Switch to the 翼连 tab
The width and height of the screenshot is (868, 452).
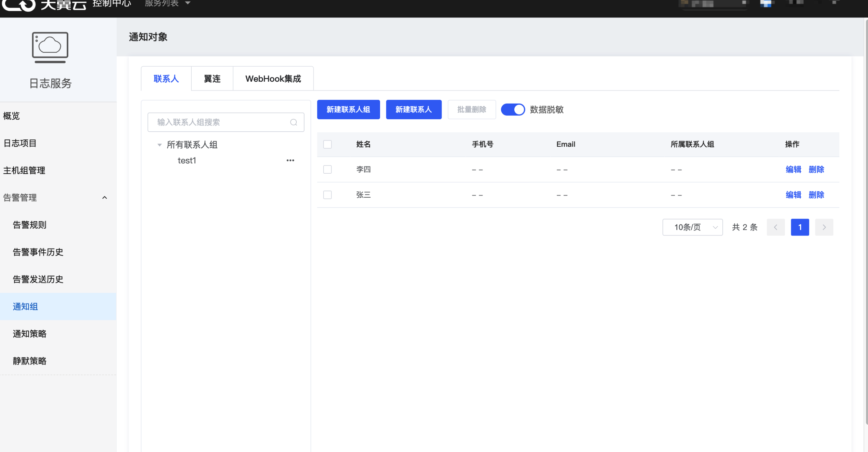point(212,79)
